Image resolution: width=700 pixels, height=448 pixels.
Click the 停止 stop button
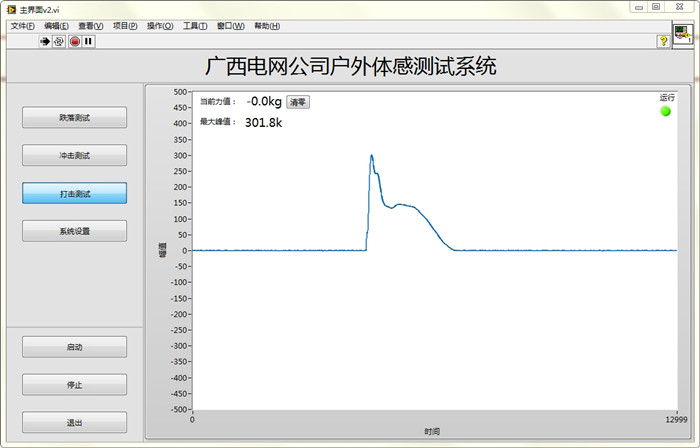tap(75, 384)
